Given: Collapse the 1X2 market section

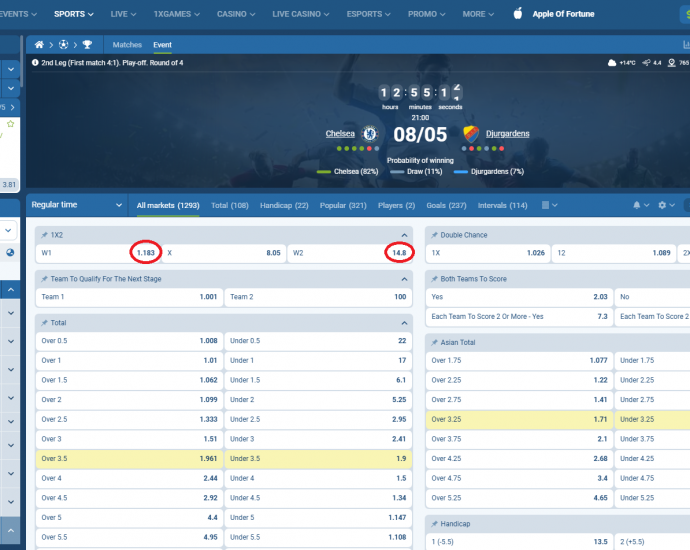Looking at the screenshot, I should tap(404, 235).
